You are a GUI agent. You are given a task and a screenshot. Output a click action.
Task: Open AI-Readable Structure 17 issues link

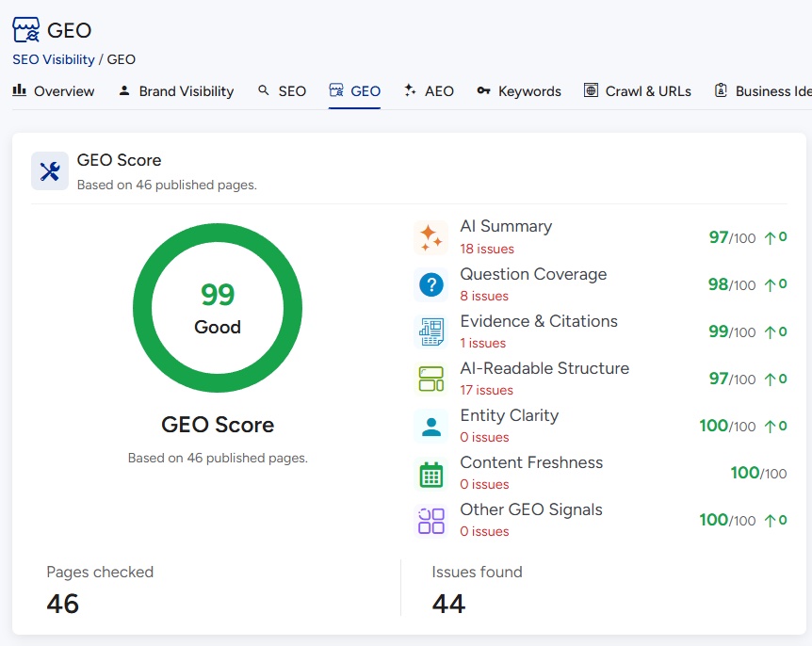click(x=486, y=390)
